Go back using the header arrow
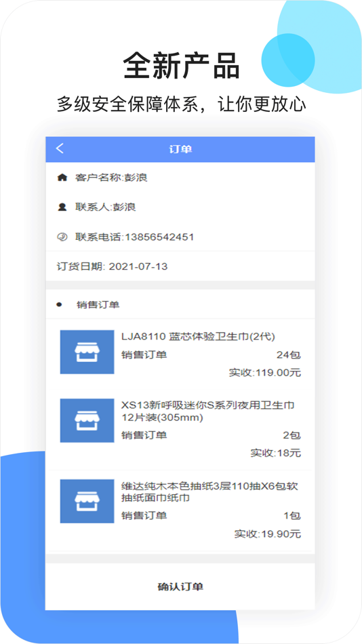The height and width of the screenshot is (644, 362). click(x=60, y=148)
